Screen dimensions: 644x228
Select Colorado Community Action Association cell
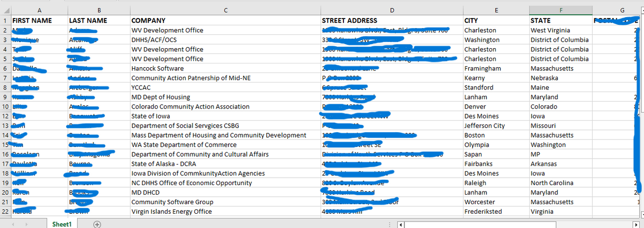click(x=225, y=106)
